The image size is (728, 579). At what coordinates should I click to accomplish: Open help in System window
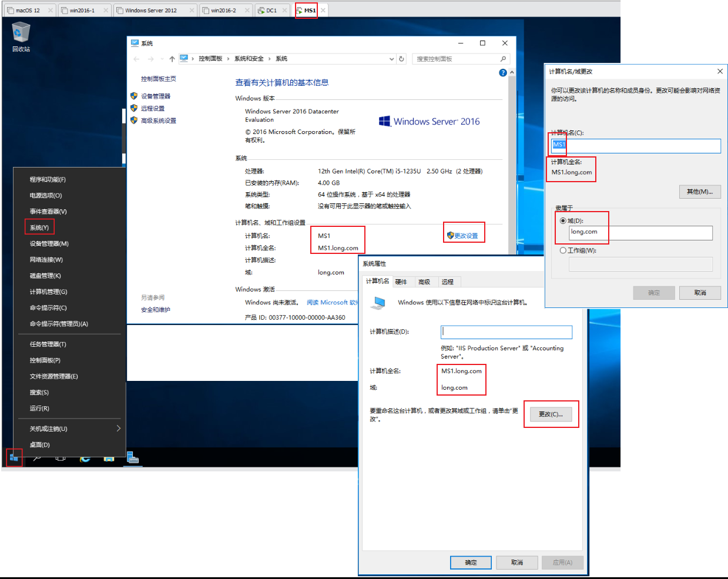tap(502, 73)
